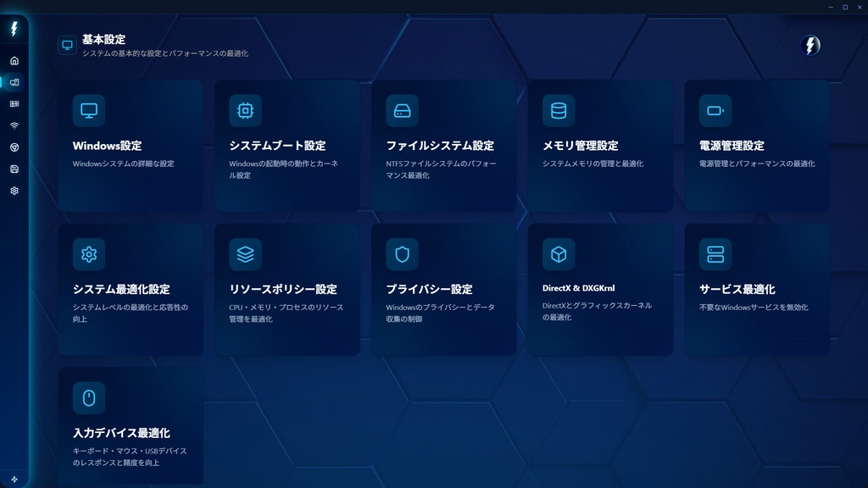Open the settings gear in sidebar
The width and height of the screenshot is (868, 488).
[14, 191]
